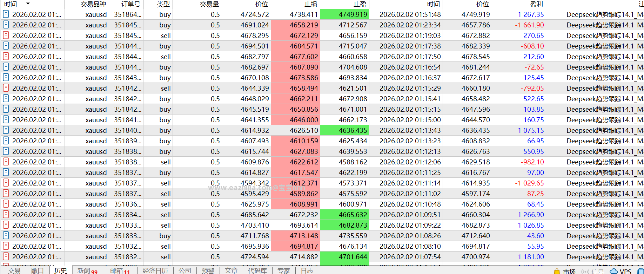
Task: Click the close price 4694.817 in the price column
Action: (x=476, y=246)
